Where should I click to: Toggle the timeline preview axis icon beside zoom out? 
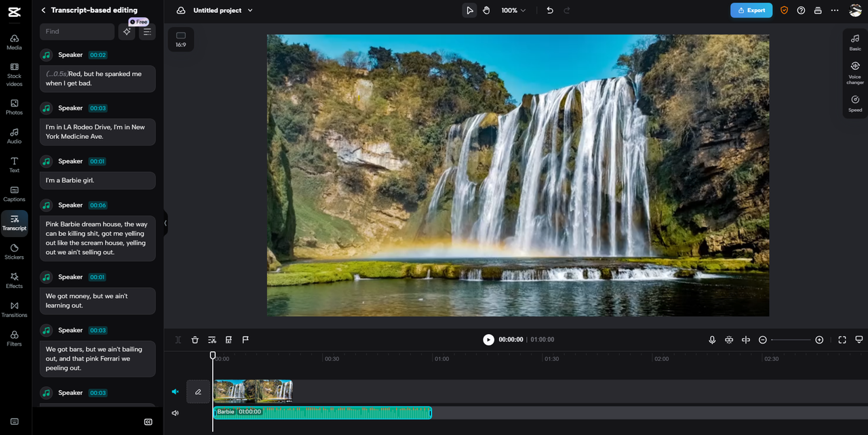746,339
